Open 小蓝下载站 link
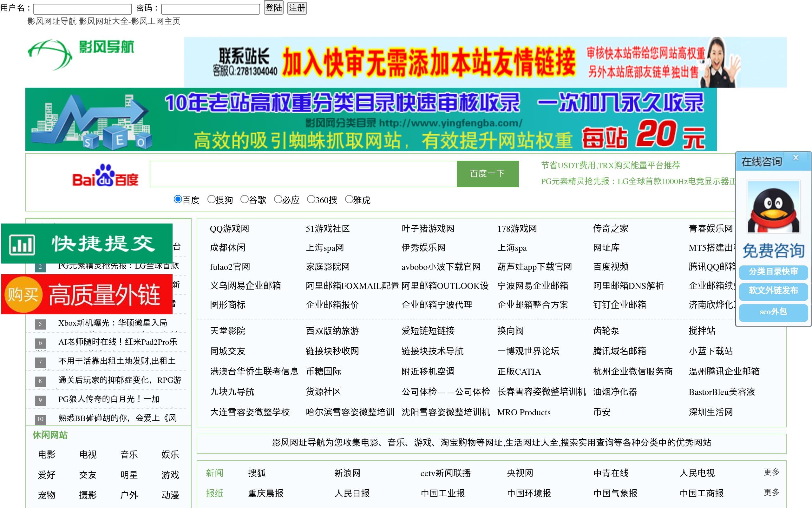The width and height of the screenshot is (812, 508). (711, 351)
